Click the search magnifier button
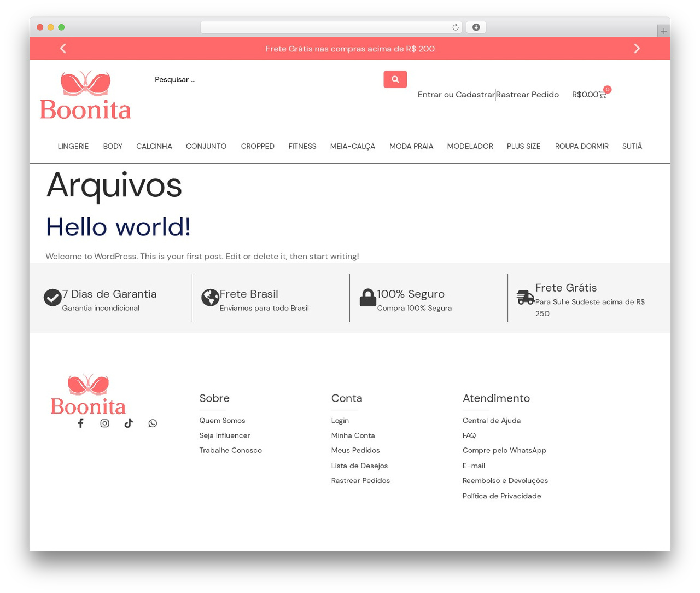 pyautogui.click(x=395, y=79)
